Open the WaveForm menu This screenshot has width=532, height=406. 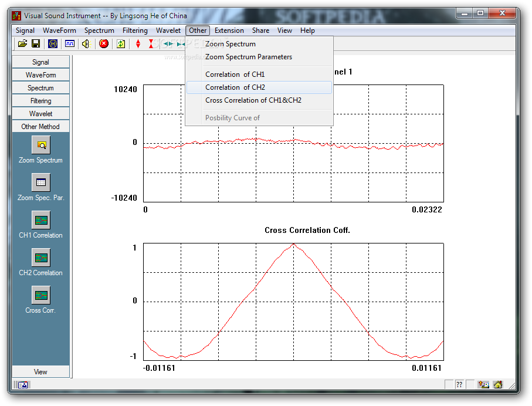point(59,30)
